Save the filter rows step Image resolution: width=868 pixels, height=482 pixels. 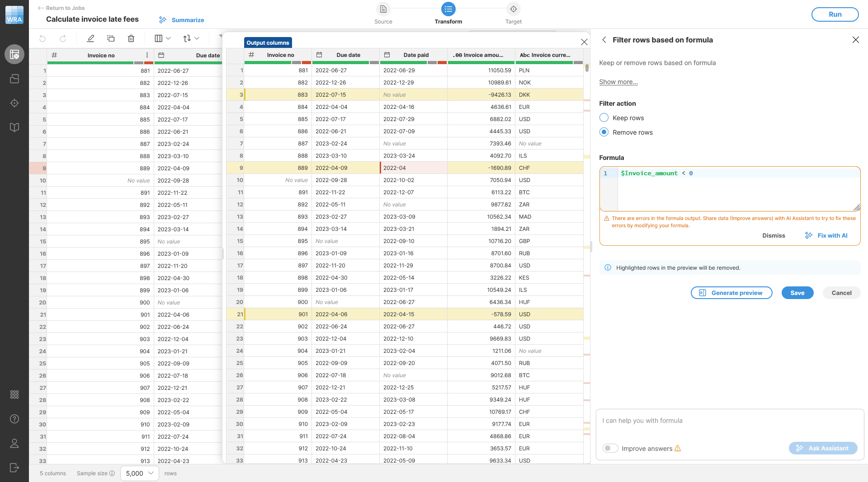[x=797, y=293]
